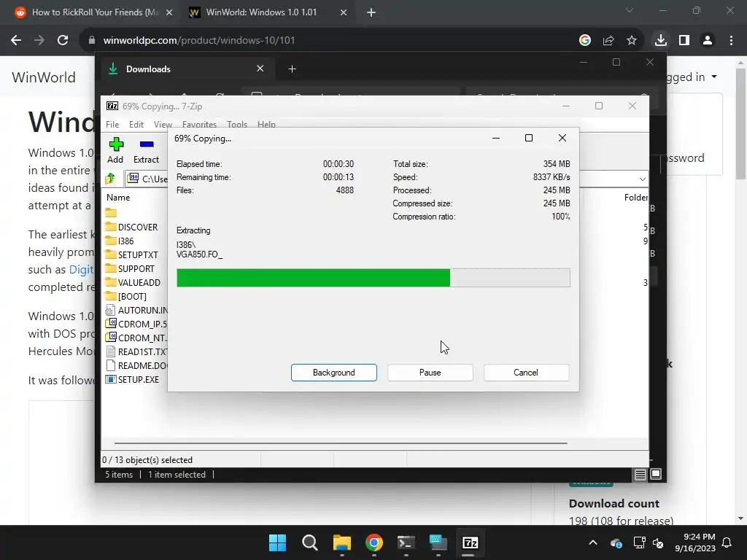Image resolution: width=747 pixels, height=560 pixels.
Task: Click the 7-Zip horizontal scrollbar
Action: [341, 443]
